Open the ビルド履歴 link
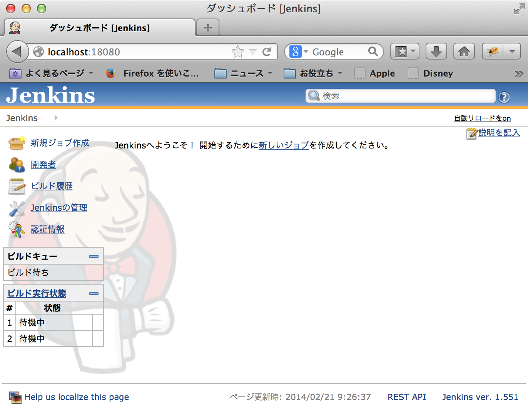The height and width of the screenshot is (420, 528). click(x=52, y=186)
